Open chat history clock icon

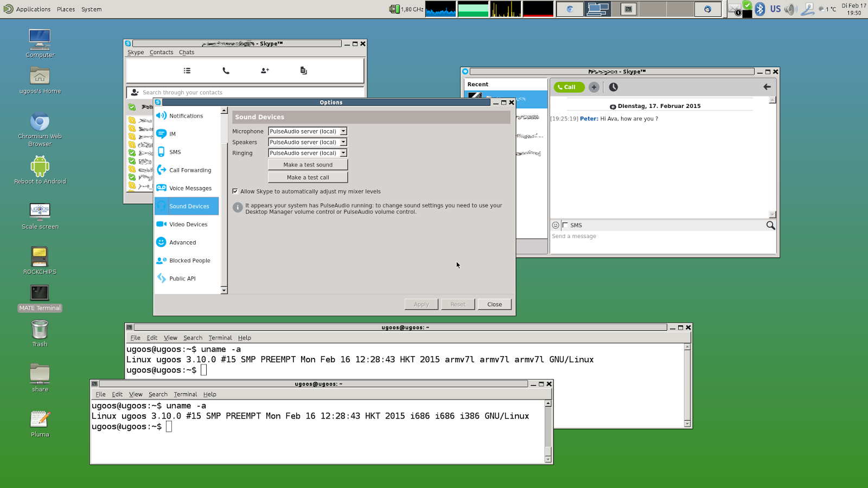pyautogui.click(x=614, y=87)
